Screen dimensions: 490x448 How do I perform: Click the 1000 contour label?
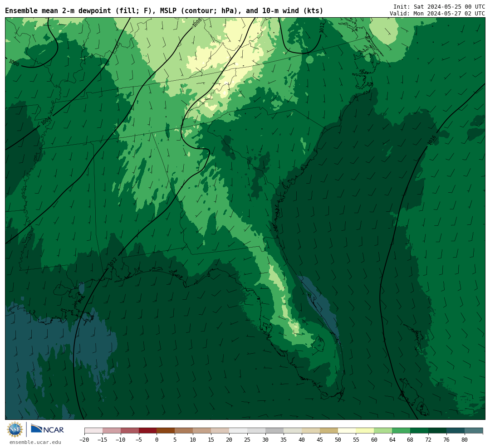point(14,63)
